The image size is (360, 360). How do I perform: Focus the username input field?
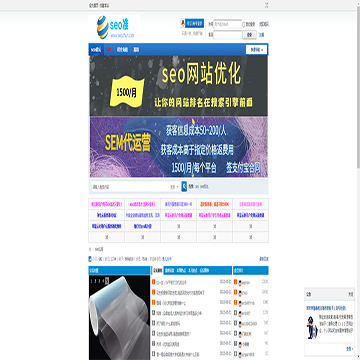click(228, 24)
